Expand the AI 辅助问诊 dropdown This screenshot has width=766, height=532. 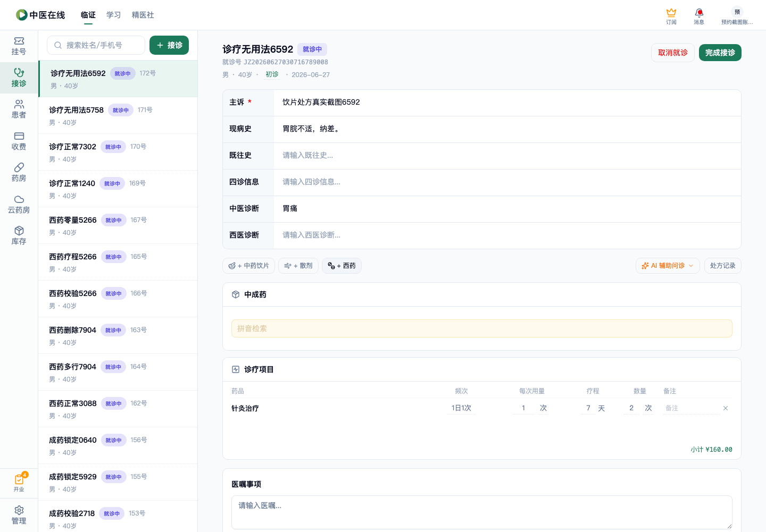tap(668, 266)
